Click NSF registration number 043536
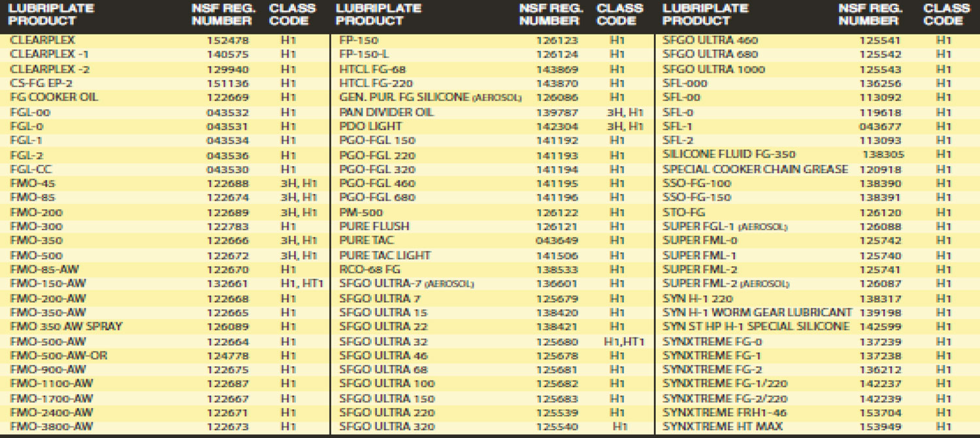The image size is (980, 438). point(228,155)
